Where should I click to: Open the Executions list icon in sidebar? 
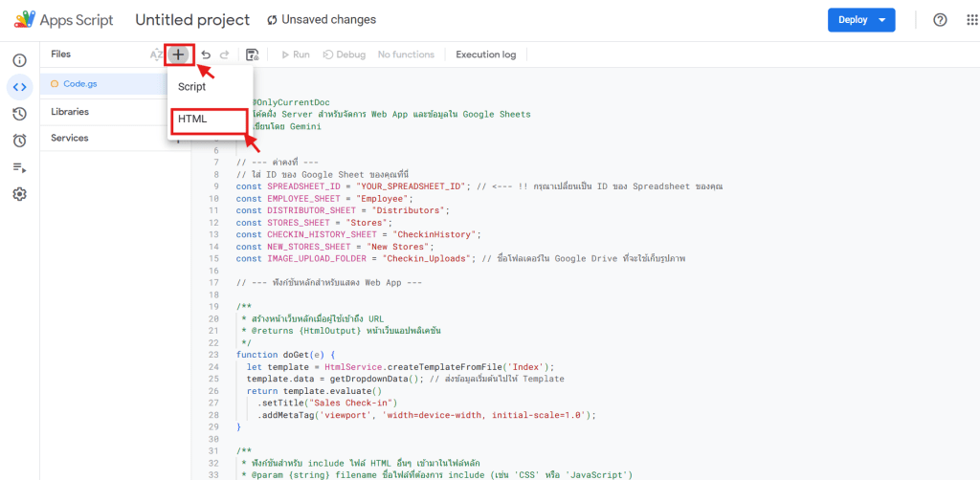[x=19, y=167]
